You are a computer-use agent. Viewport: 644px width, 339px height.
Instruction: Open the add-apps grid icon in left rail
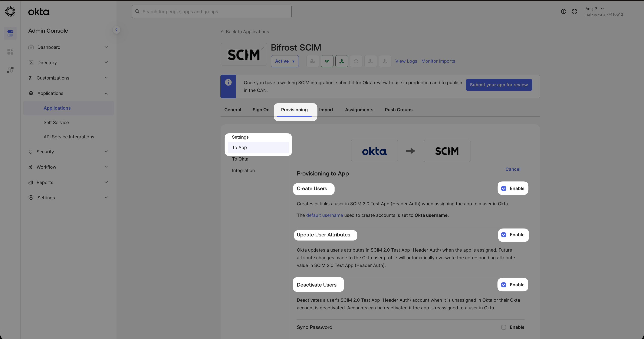pos(10,52)
